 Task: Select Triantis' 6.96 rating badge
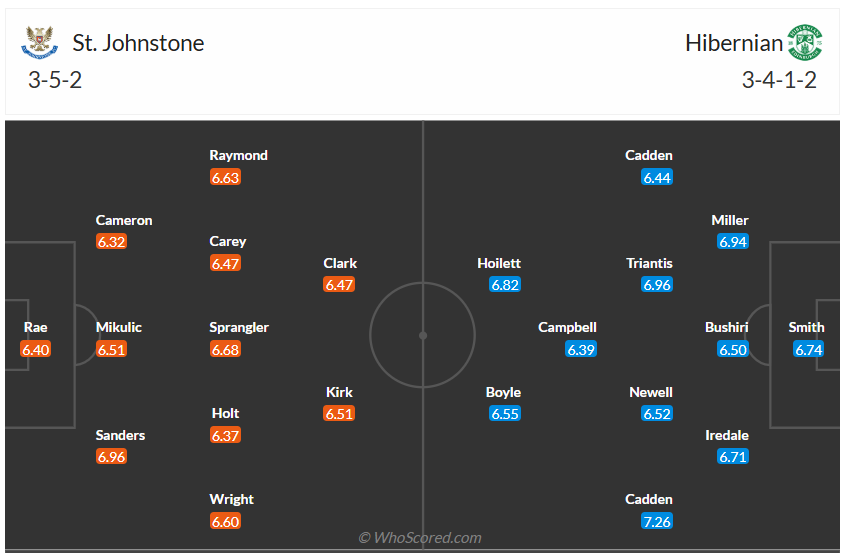pos(657,285)
